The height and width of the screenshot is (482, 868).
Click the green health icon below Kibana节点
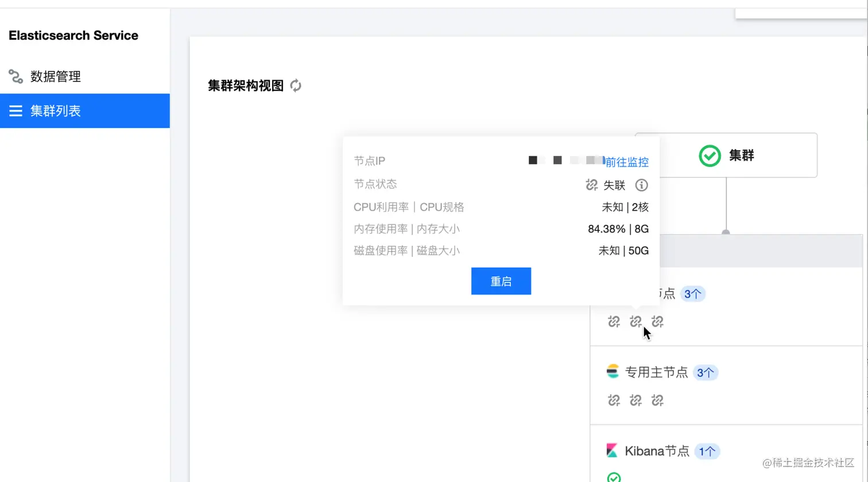coord(614,477)
